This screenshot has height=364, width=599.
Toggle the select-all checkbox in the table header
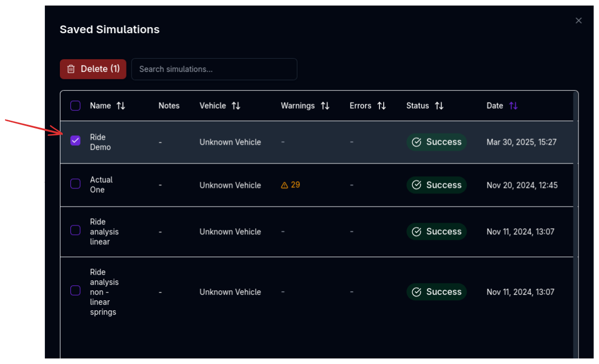(x=75, y=105)
